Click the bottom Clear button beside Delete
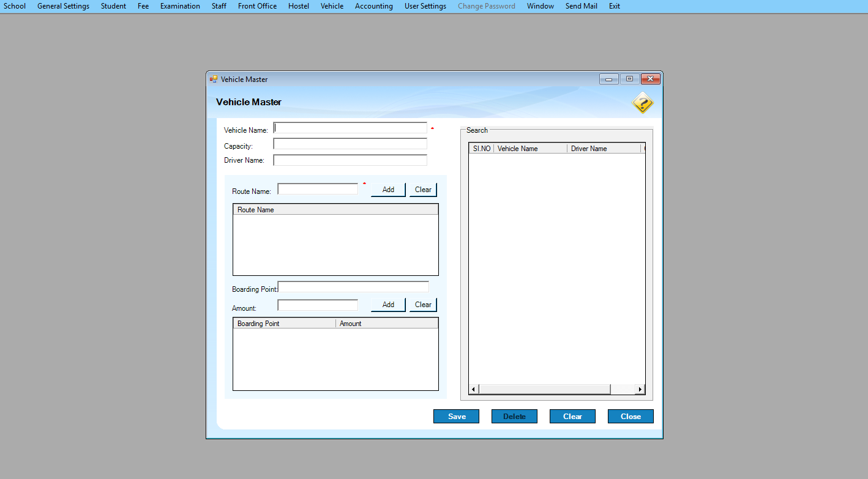Viewport: 868px width, 479px height. point(572,417)
